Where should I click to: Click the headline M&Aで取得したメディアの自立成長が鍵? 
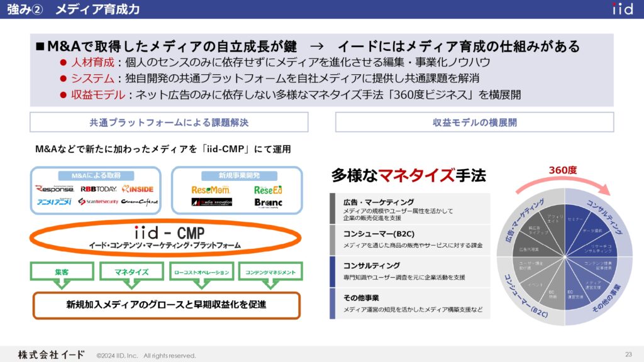click(172, 47)
